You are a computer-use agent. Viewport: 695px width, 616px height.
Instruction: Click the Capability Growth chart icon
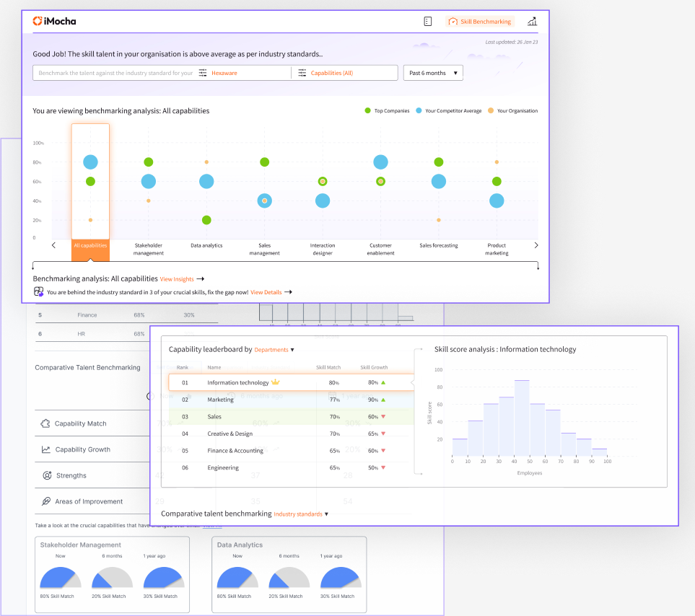tap(45, 449)
